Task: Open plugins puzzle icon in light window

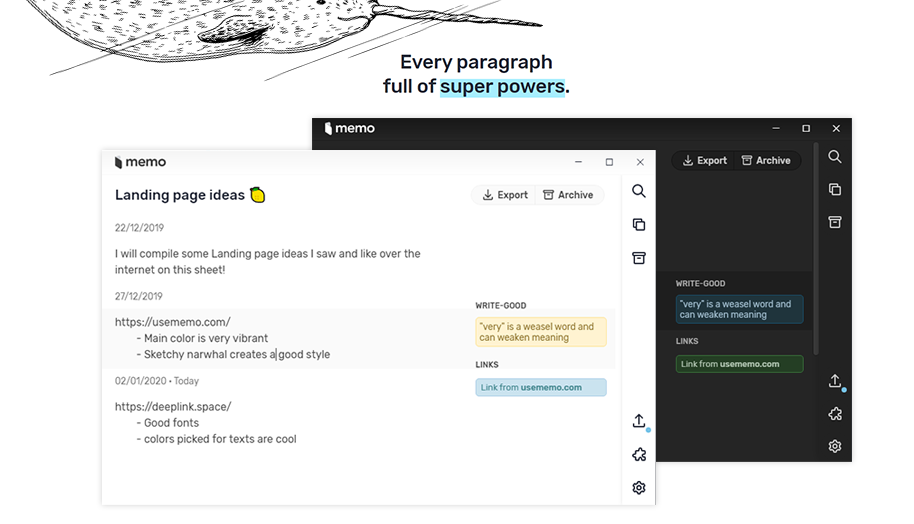Action: click(x=639, y=455)
